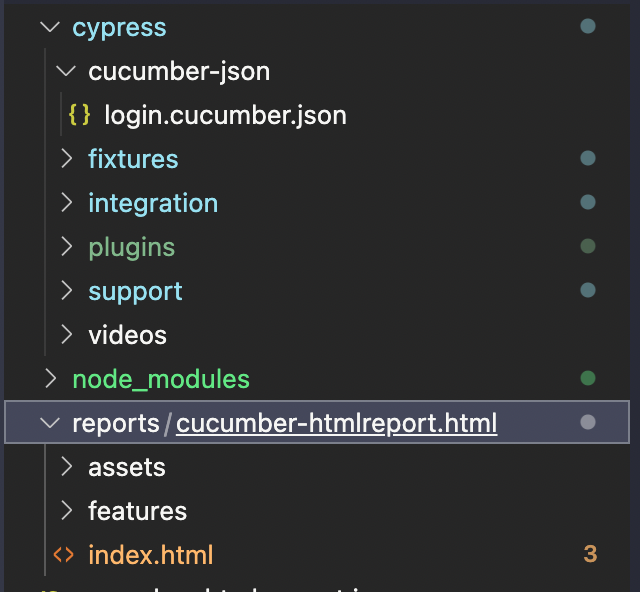Collapse the cucumber-json folder chevron
This screenshot has height=592, width=640.
66,71
